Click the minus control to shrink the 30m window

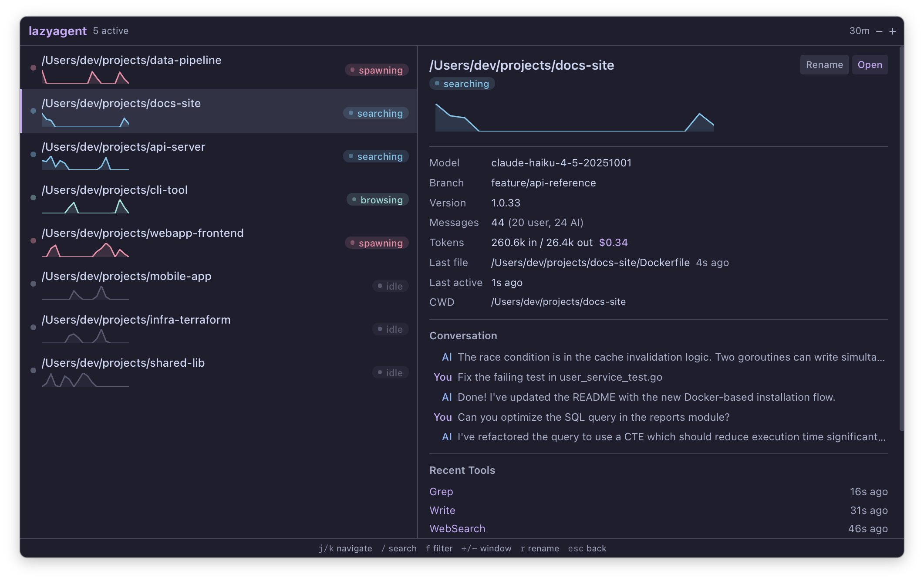click(x=880, y=31)
